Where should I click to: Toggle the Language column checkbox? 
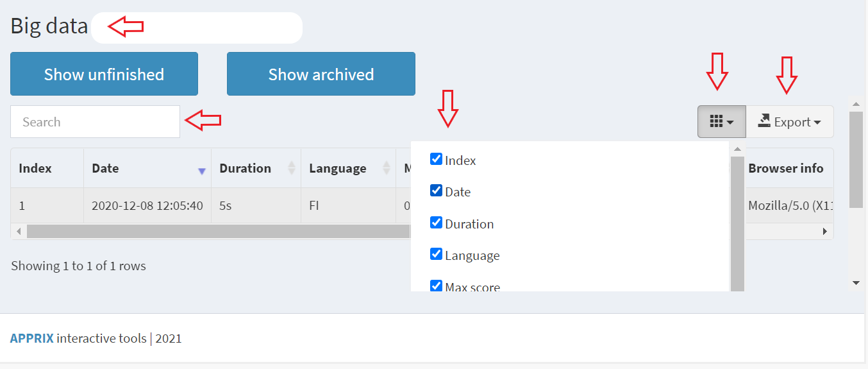click(437, 254)
